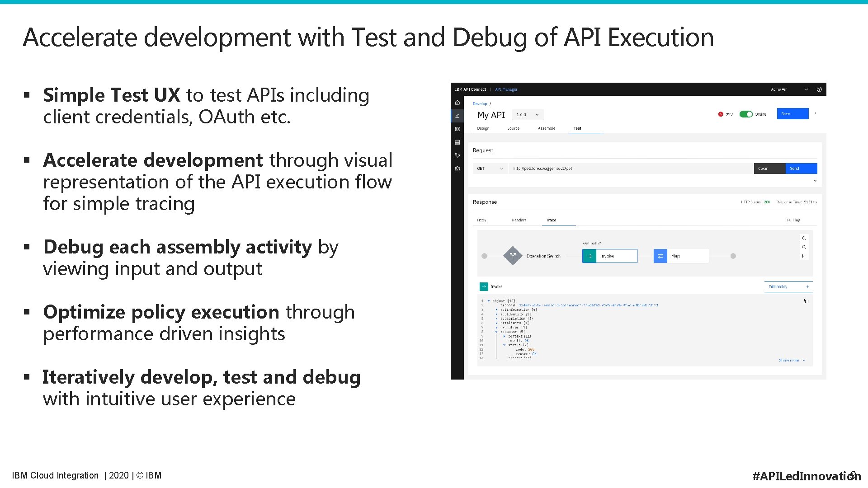
Task: Expand the apiInformation node in JSON tree
Action: (496, 310)
